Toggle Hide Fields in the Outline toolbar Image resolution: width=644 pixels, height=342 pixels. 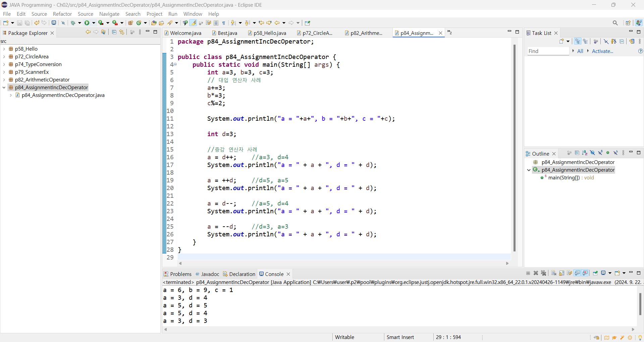592,153
